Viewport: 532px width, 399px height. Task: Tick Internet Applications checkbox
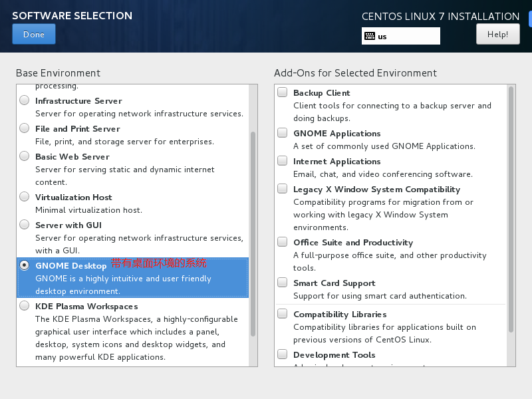tap(283, 161)
